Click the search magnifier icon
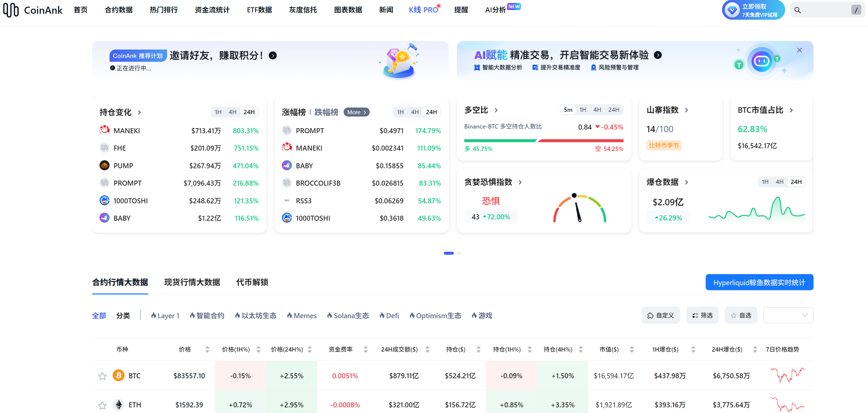Image resolution: width=868 pixels, height=413 pixels. pos(797,10)
